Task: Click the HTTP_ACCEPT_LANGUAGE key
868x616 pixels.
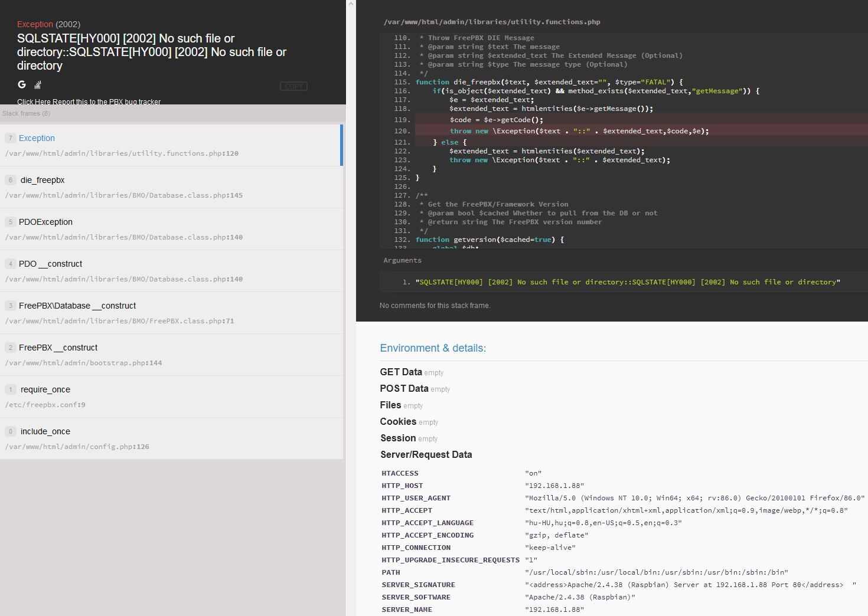Action: [428, 523]
